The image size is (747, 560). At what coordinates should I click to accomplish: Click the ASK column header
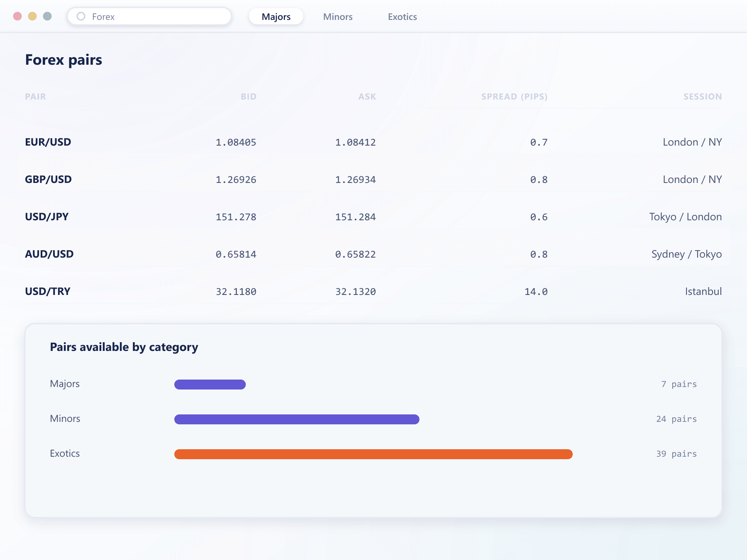click(x=367, y=97)
